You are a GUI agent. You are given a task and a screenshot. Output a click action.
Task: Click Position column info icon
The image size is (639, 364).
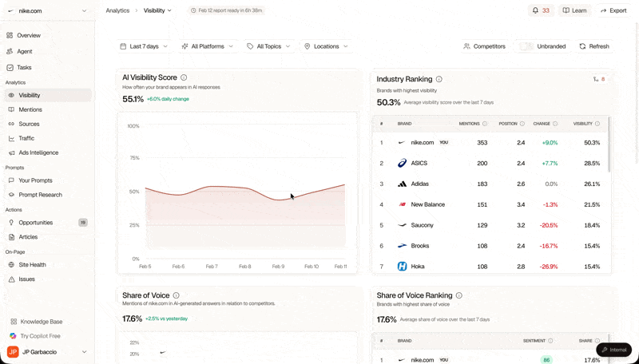coord(522,124)
